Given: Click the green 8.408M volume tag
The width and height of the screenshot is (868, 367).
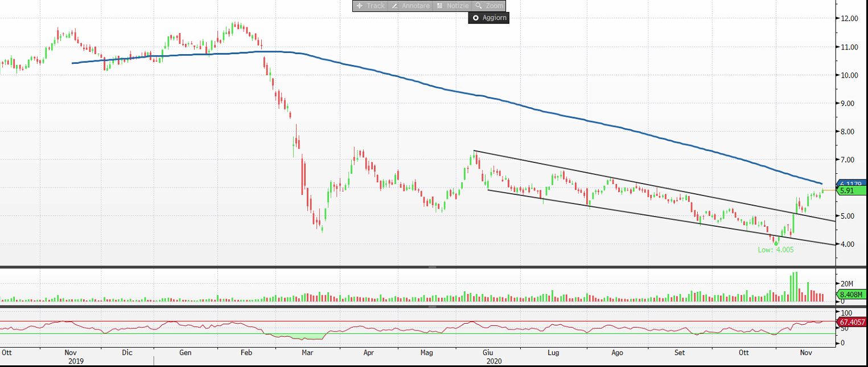Looking at the screenshot, I should [850, 295].
